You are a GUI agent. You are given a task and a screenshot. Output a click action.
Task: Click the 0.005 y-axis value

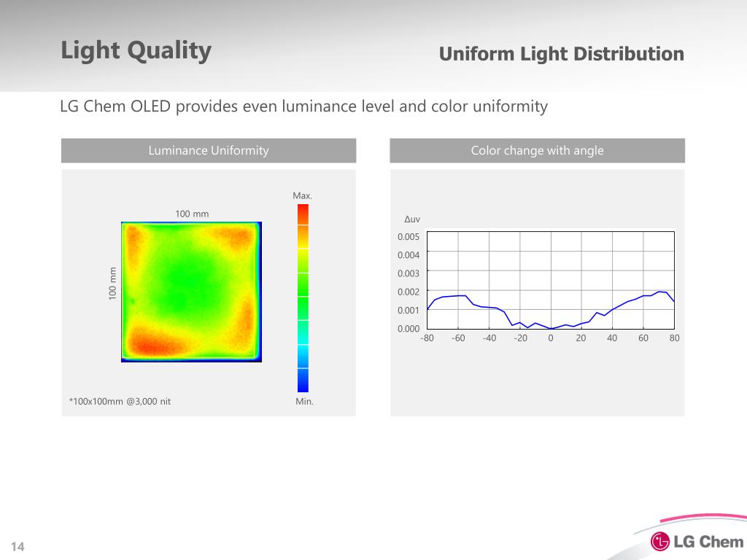pos(409,237)
